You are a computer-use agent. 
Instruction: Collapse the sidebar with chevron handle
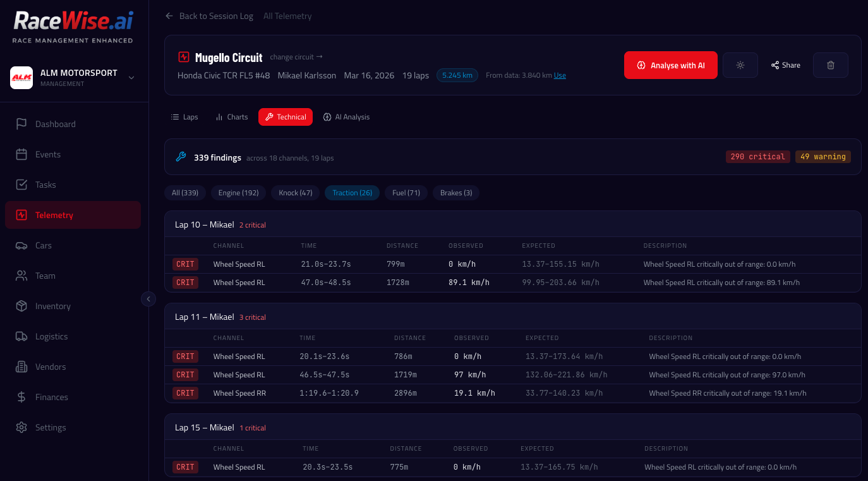148,299
